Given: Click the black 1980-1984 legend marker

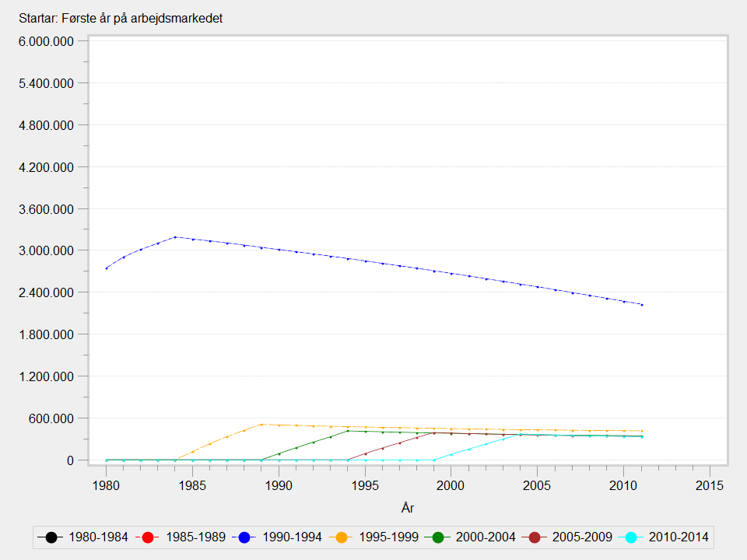Looking at the screenshot, I should click(x=51, y=537).
